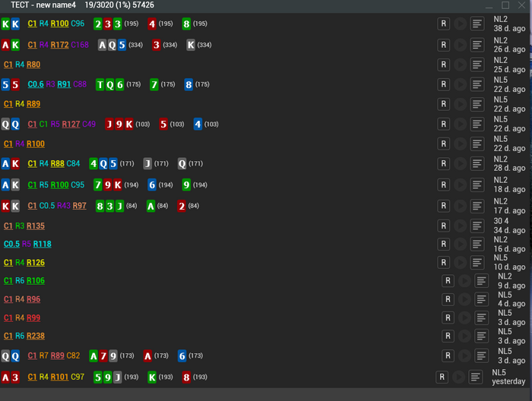Image resolution: width=532 pixels, height=401 pixels.
Task: Open the notes icon in the R43 R97 row
Action: [x=477, y=206]
